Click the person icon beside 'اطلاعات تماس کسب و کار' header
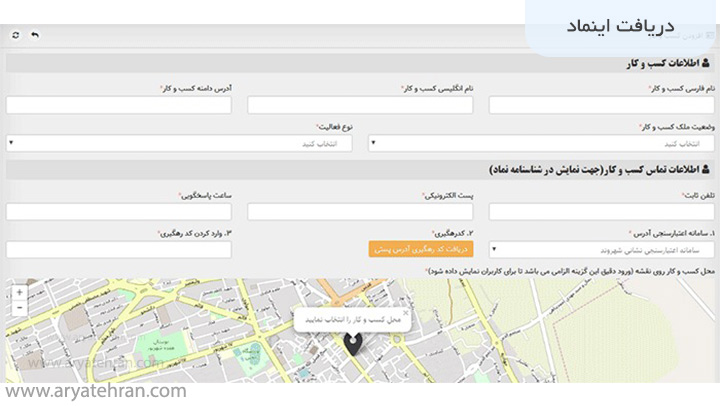Image resolution: width=720 pixels, height=406 pixels. [x=706, y=169]
